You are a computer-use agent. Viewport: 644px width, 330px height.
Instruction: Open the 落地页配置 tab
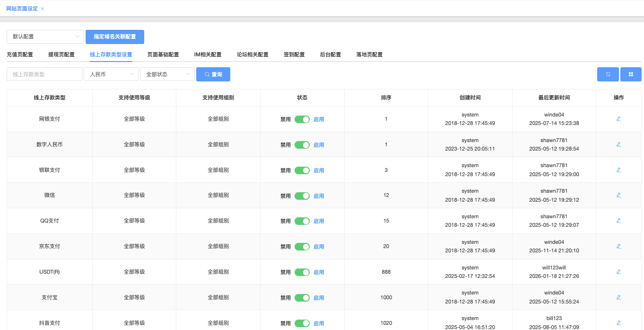pyautogui.click(x=369, y=54)
